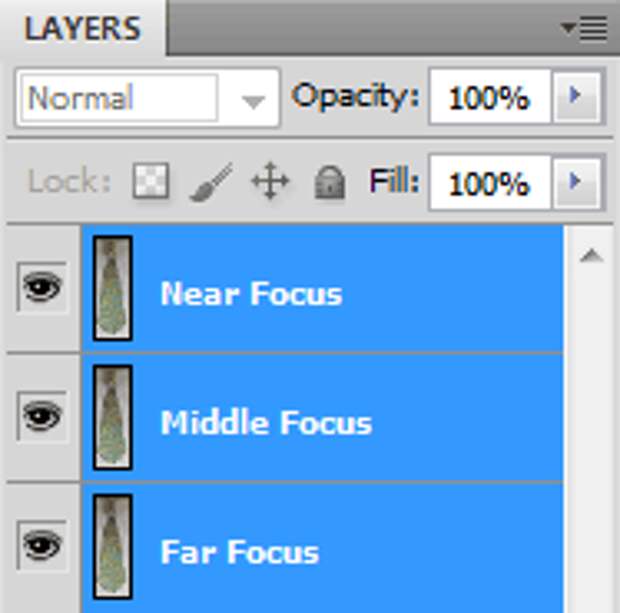Select the Middle Focus layer name
Image resolution: width=620 pixels, height=613 pixels.
coord(267,423)
